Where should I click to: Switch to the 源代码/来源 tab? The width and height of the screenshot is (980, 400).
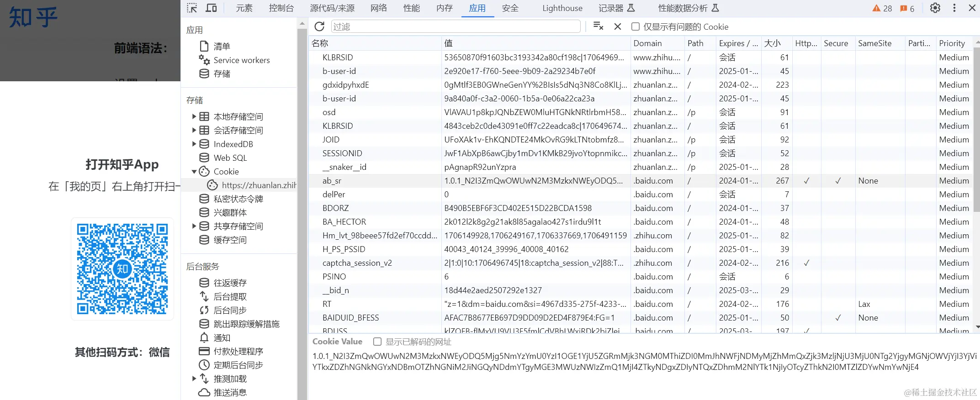pos(332,8)
